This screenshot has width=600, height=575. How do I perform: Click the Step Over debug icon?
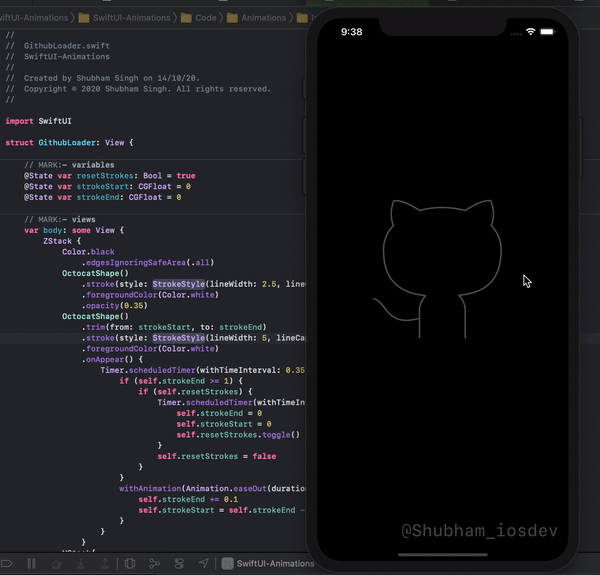pos(56,564)
